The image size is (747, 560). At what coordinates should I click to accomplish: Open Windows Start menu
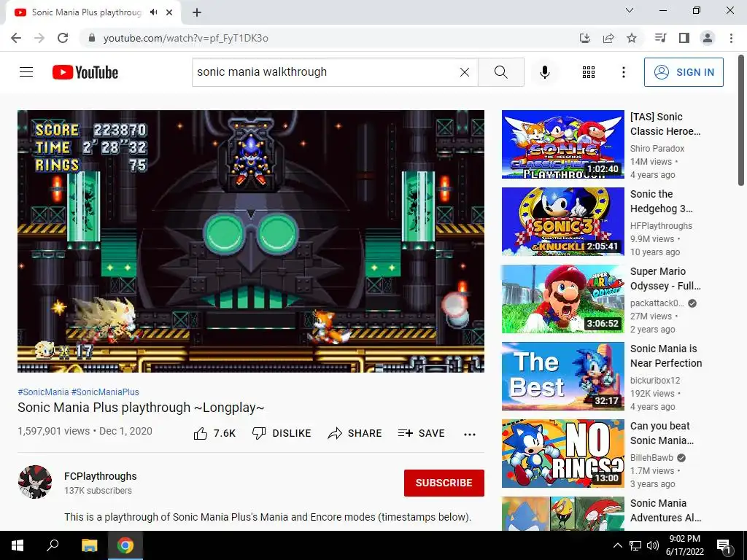point(18,545)
